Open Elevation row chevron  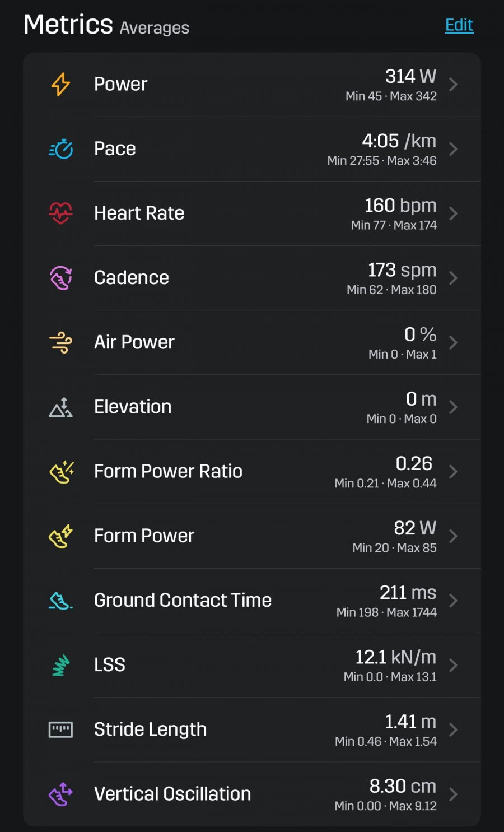454,407
